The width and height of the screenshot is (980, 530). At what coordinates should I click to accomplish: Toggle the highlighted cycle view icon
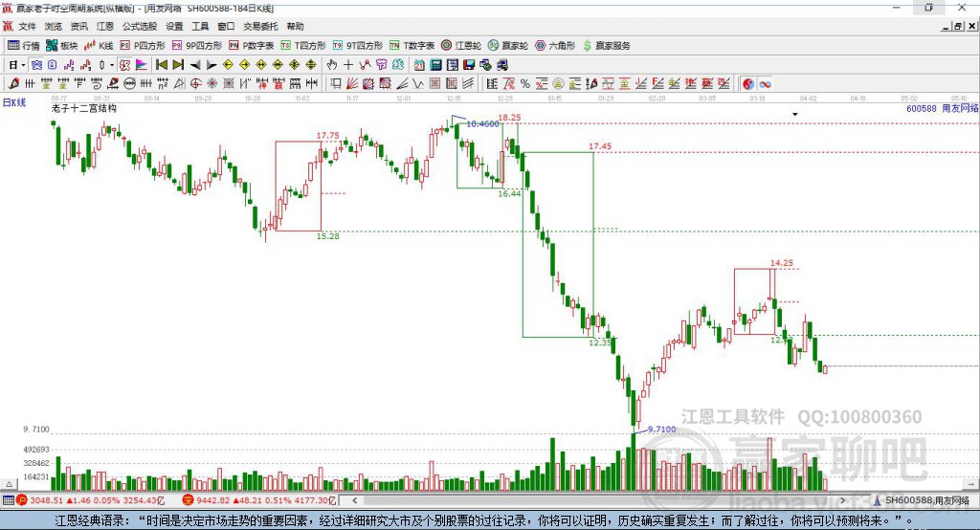coord(36,65)
